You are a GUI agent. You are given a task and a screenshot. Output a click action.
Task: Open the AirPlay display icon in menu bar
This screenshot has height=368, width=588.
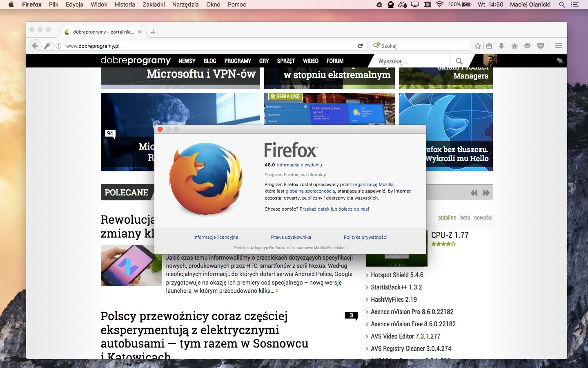pyautogui.click(x=415, y=4)
